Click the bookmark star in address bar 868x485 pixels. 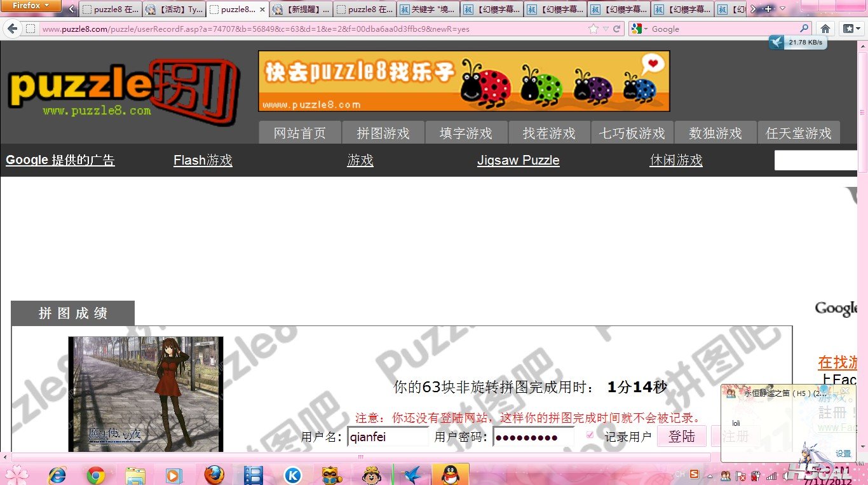[x=593, y=29]
